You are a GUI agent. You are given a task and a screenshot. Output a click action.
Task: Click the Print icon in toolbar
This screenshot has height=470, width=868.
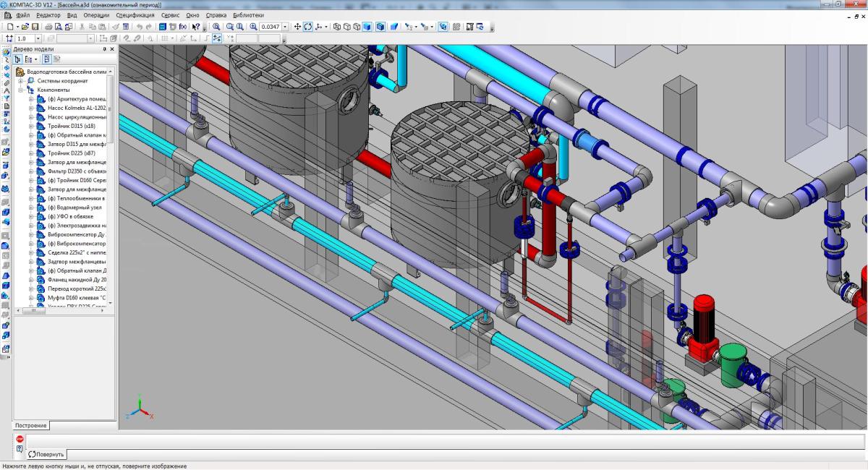coord(48,27)
